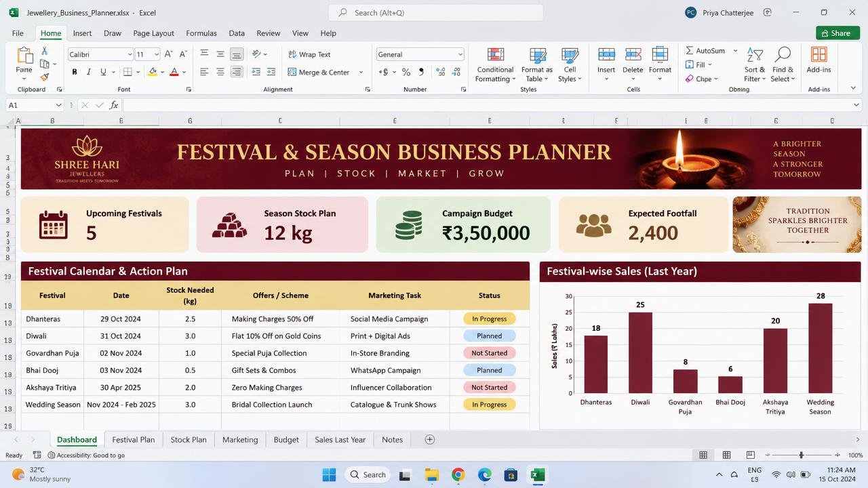Click the Merge & Center button
868x488 pixels.
pos(325,72)
